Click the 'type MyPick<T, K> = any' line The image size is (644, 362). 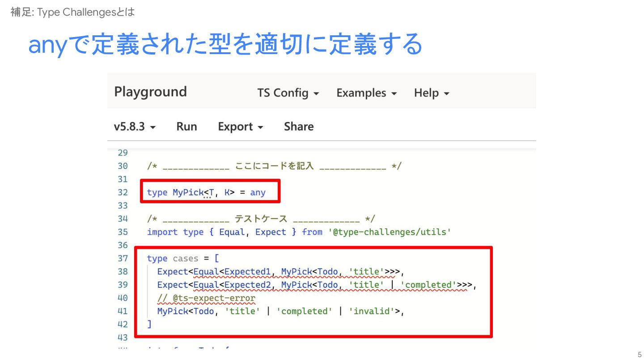point(206,193)
